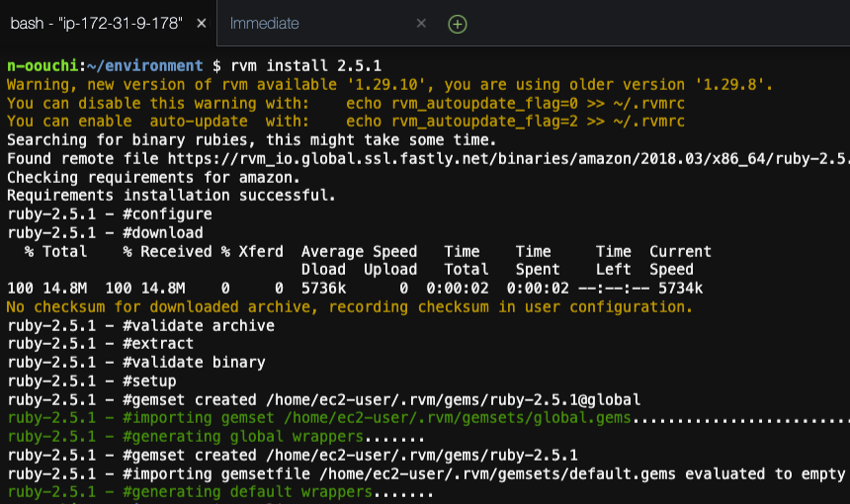
Task: Click the '#validate binary' line
Action: click(136, 362)
